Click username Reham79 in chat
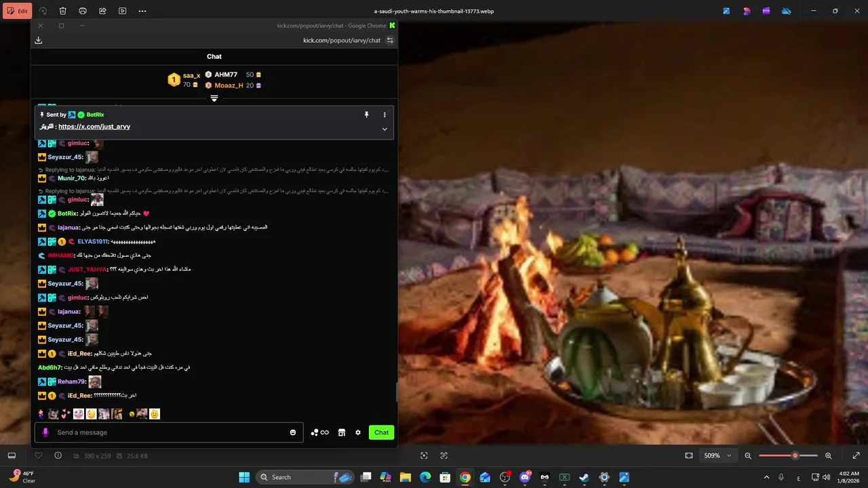 [x=71, y=382]
